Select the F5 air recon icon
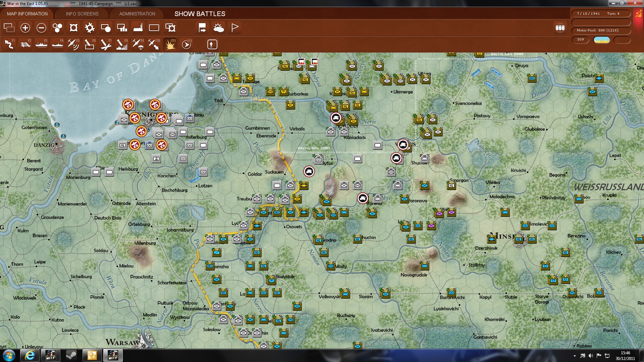Viewport: 644px width, 362px height. pyautogui.click(x=73, y=44)
